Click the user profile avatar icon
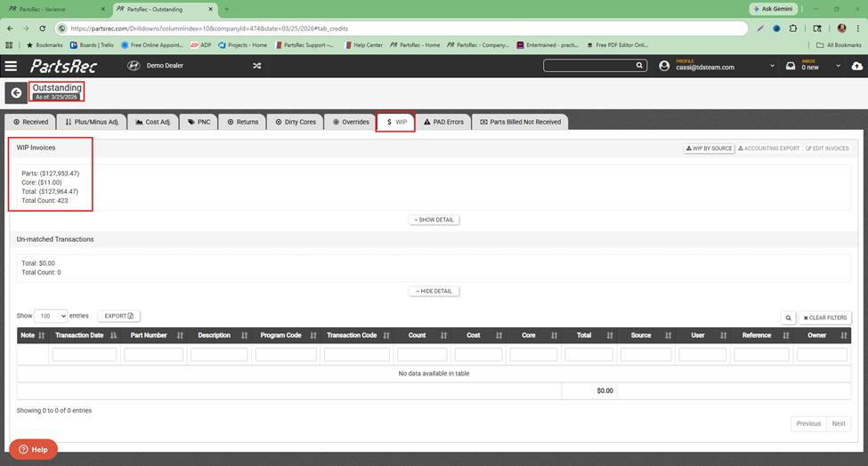This screenshot has height=466, width=868. click(664, 66)
